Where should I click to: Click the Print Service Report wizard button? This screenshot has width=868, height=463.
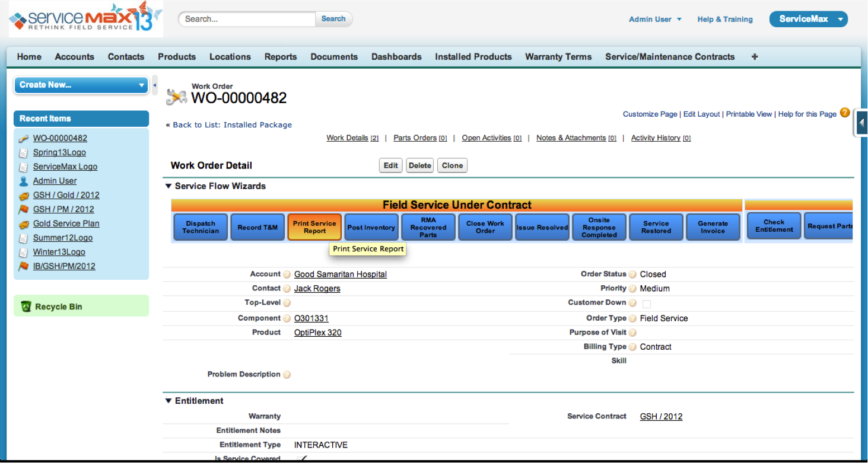(314, 227)
